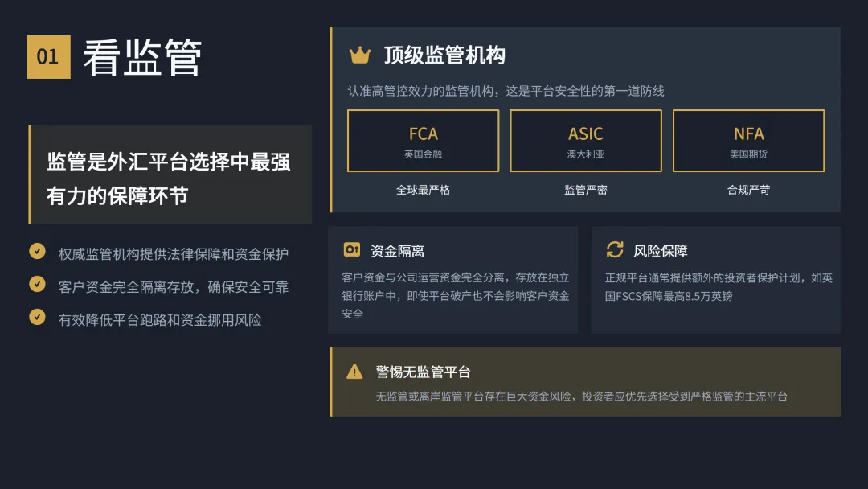The height and width of the screenshot is (489, 868).
Task: Click the warning triangle icon
Action: (x=354, y=372)
